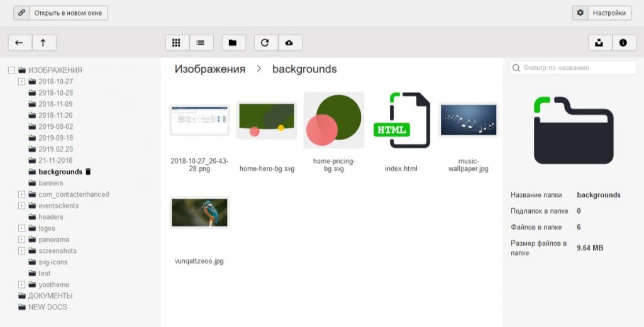Switch to list view
The height and width of the screenshot is (327, 644).
[201, 43]
